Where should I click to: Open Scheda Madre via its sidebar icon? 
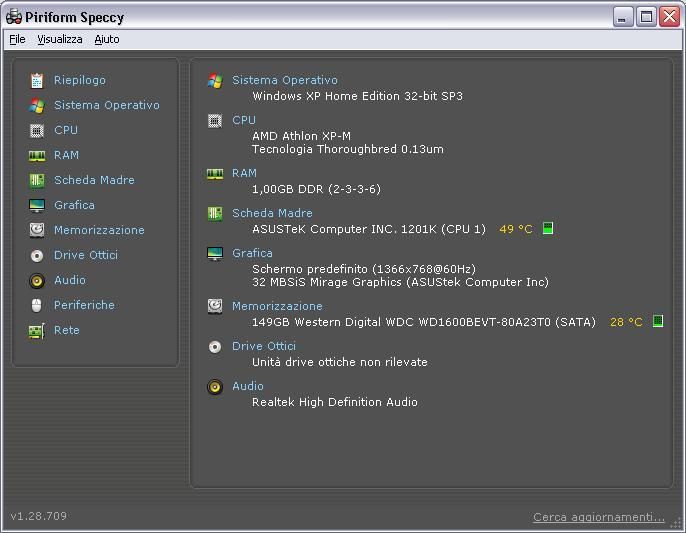tap(37, 180)
